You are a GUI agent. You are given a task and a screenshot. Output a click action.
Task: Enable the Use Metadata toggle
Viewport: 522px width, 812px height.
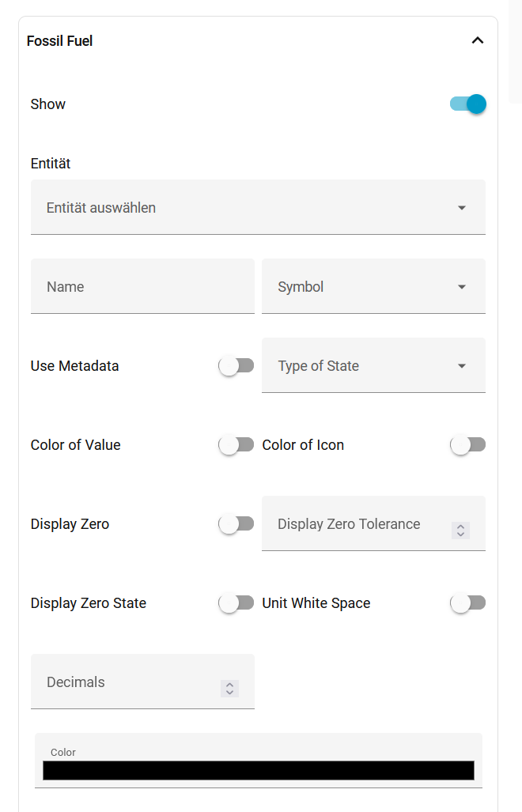236,366
